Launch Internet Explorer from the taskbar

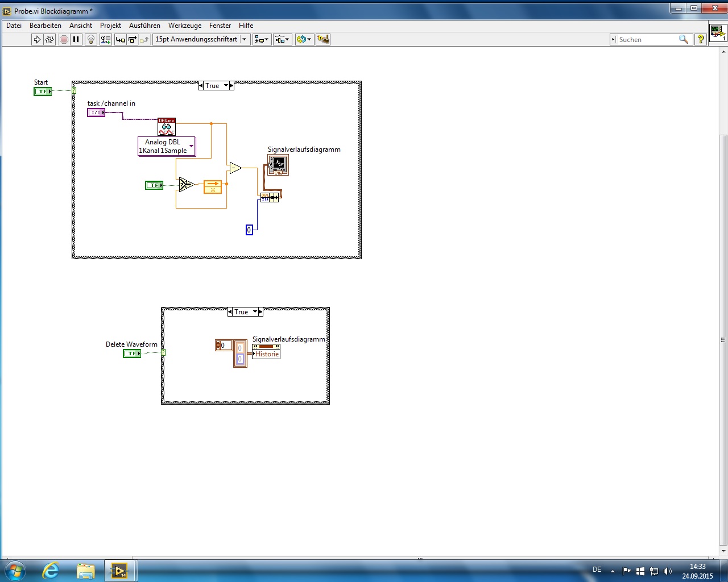51,571
